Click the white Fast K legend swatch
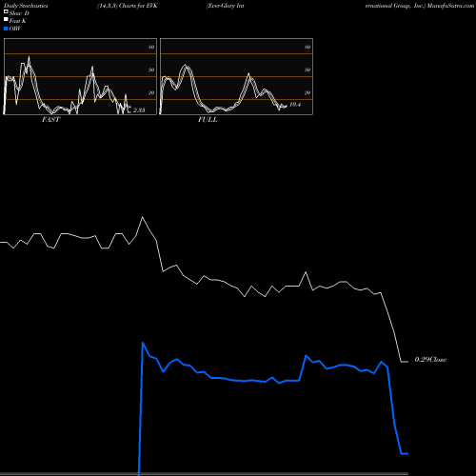This screenshot has width=476, height=476. [6, 20]
